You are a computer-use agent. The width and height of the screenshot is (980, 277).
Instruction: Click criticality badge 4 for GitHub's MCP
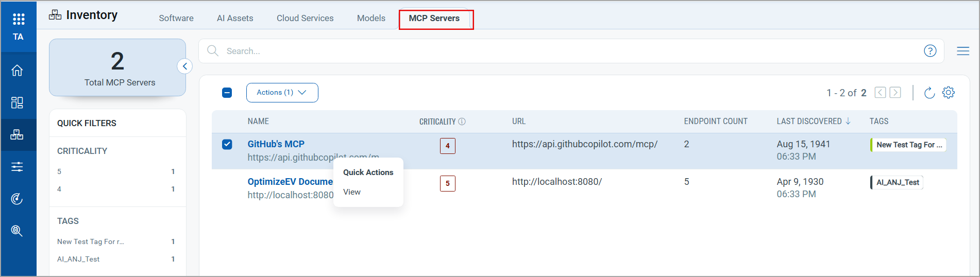448,146
